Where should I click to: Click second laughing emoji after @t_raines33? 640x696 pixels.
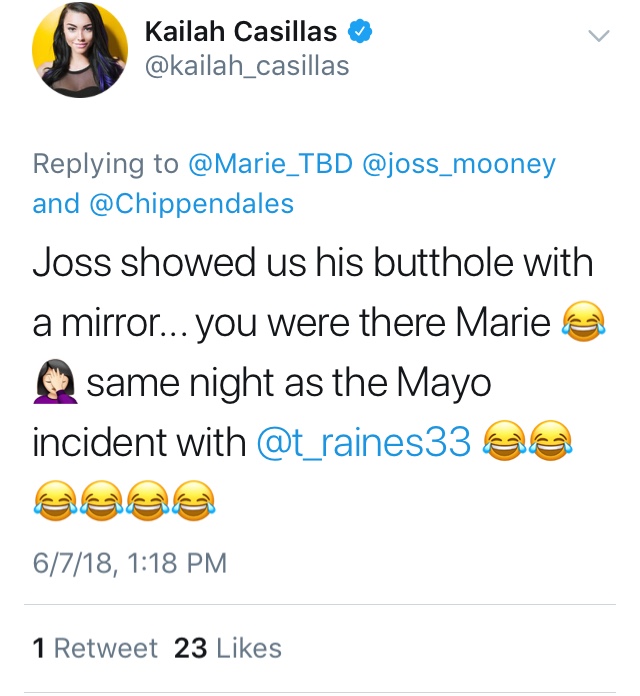[551, 441]
